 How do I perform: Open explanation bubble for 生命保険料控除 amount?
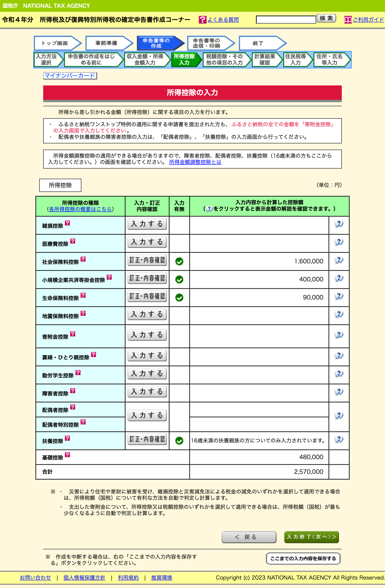339,296
